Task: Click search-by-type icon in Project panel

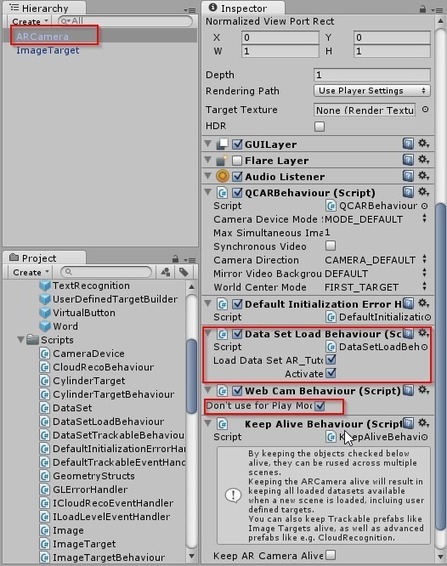Action: coord(166,272)
